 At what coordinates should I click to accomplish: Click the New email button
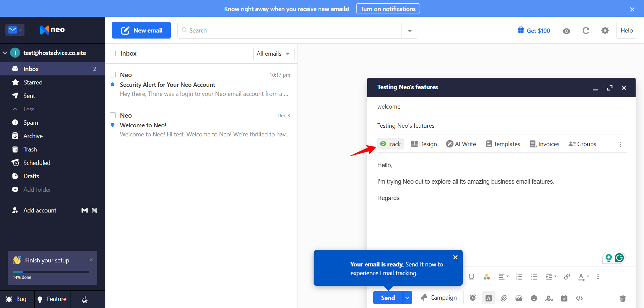coord(141,30)
